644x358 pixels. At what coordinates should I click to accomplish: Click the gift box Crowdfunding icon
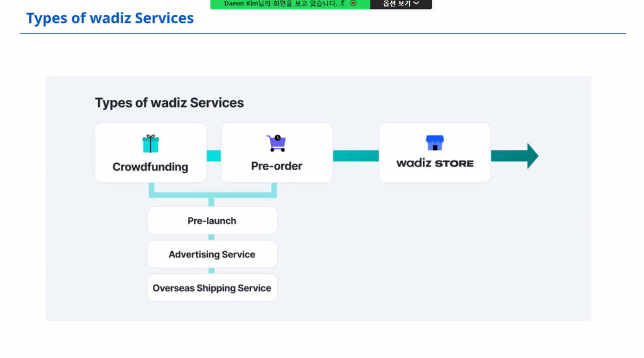150,144
